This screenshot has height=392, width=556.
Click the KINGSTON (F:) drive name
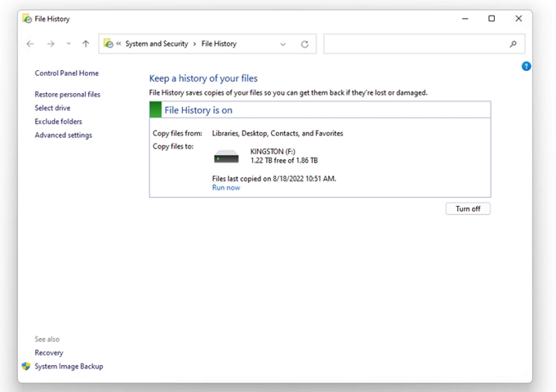pos(273,151)
